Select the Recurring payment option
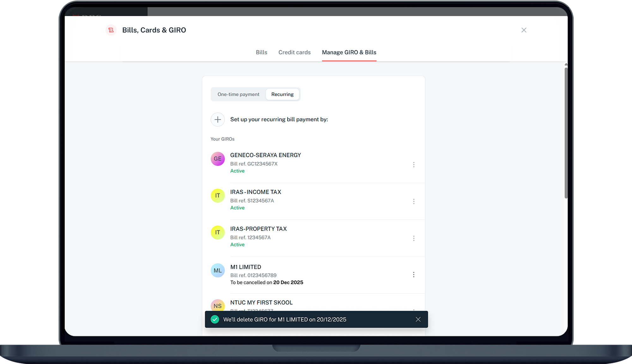Viewport: 632px width, 364px height. tap(283, 94)
